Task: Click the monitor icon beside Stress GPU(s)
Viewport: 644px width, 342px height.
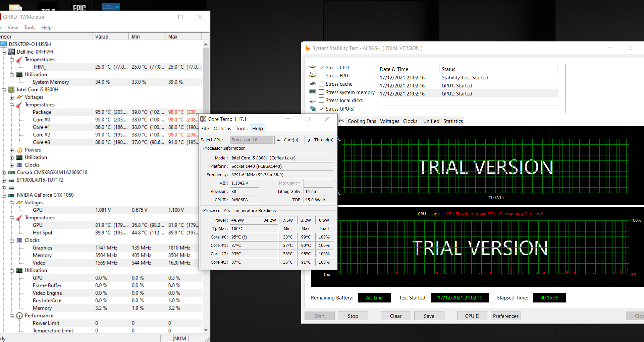Action: coord(313,109)
